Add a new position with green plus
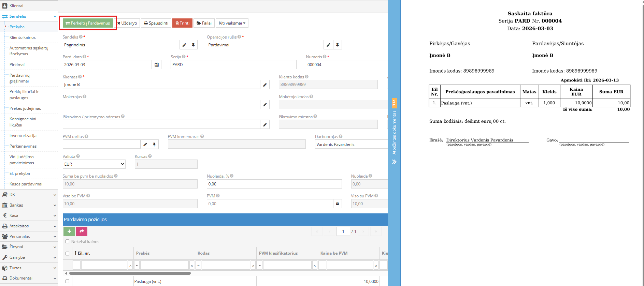The width and height of the screenshot is (644, 286). [69, 231]
